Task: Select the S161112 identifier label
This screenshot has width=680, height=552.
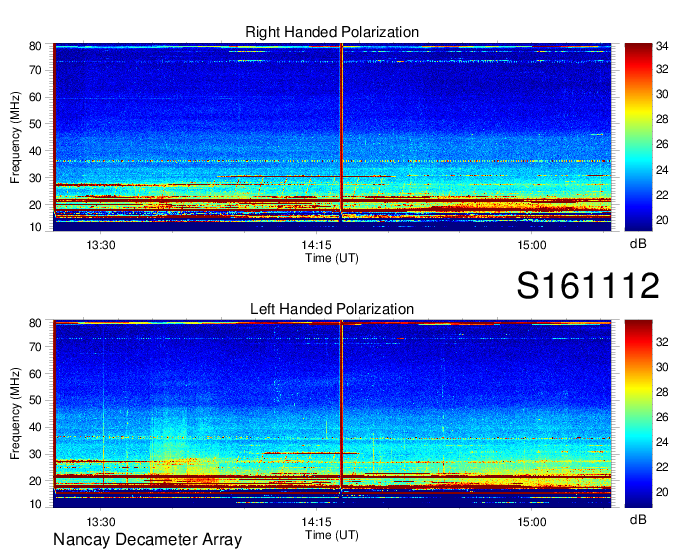Action: (588, 285)
